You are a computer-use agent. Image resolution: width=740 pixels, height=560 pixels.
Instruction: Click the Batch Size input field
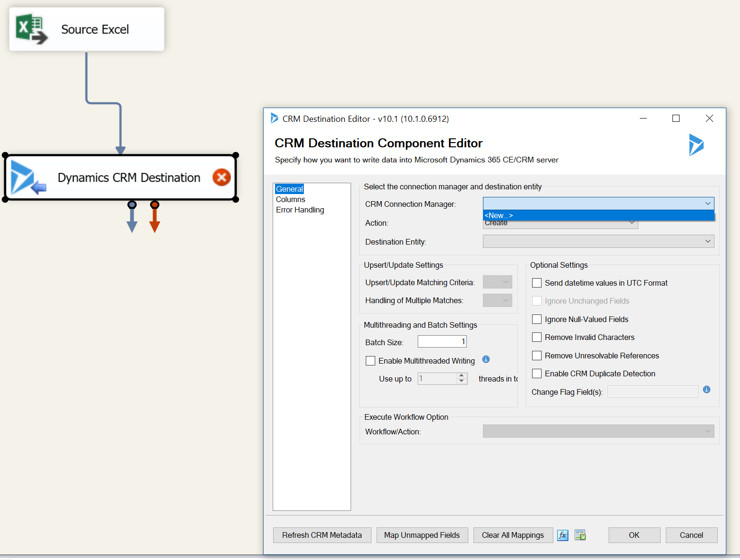tap(442, 341)
